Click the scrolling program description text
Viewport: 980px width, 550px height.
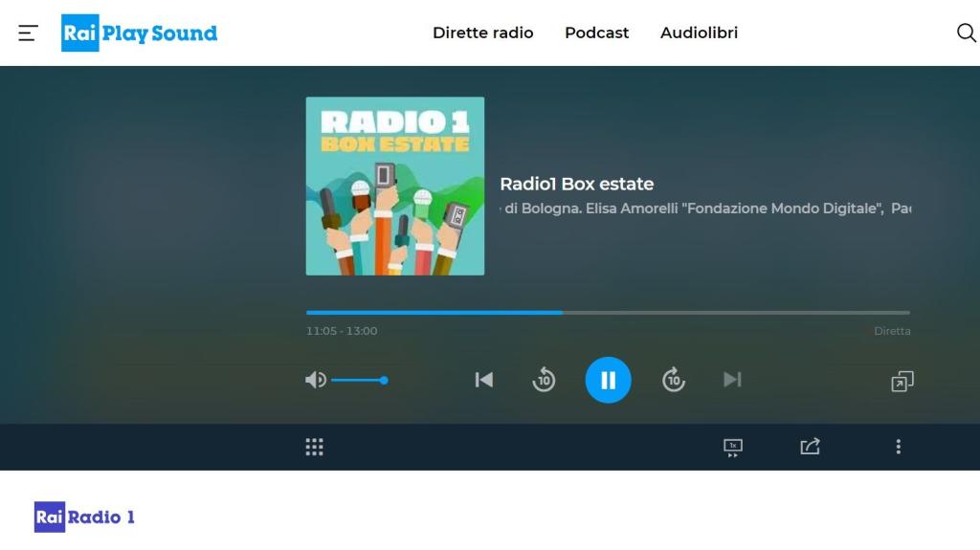[x=705, y=209]
